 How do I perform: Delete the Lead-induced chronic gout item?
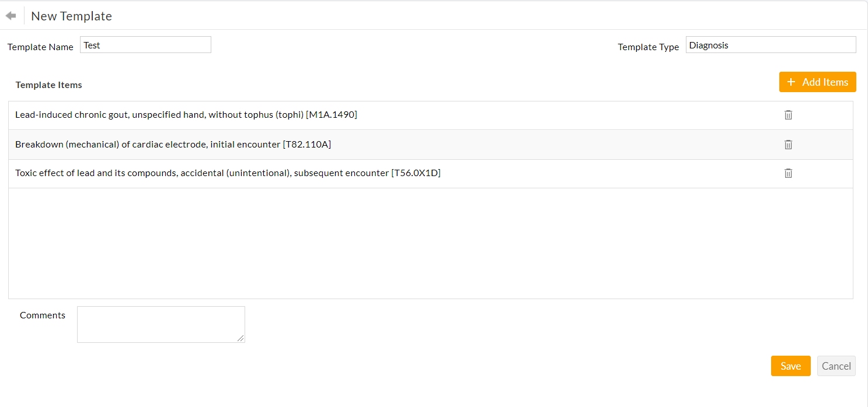coord(788,115)
